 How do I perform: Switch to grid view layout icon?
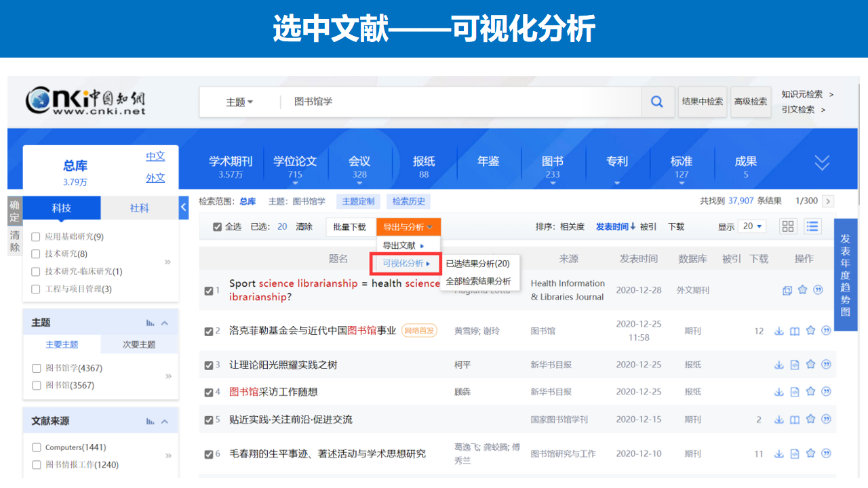click(x=788, y=226)
